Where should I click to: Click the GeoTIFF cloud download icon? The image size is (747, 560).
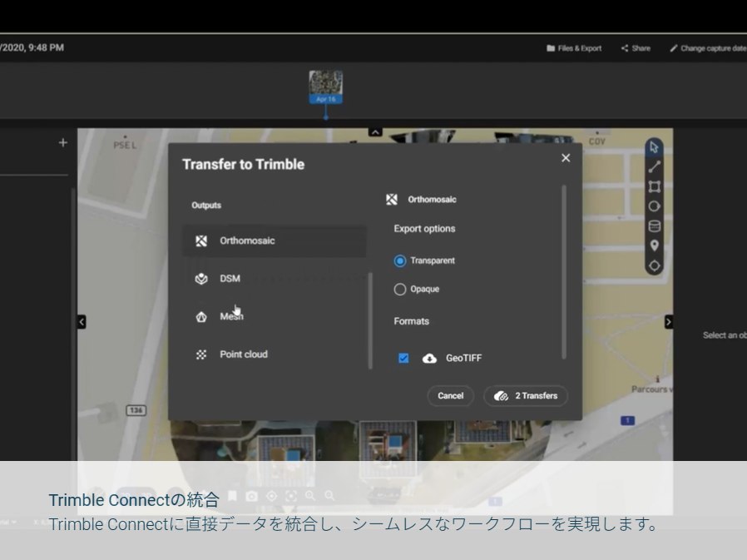[429, 358]
